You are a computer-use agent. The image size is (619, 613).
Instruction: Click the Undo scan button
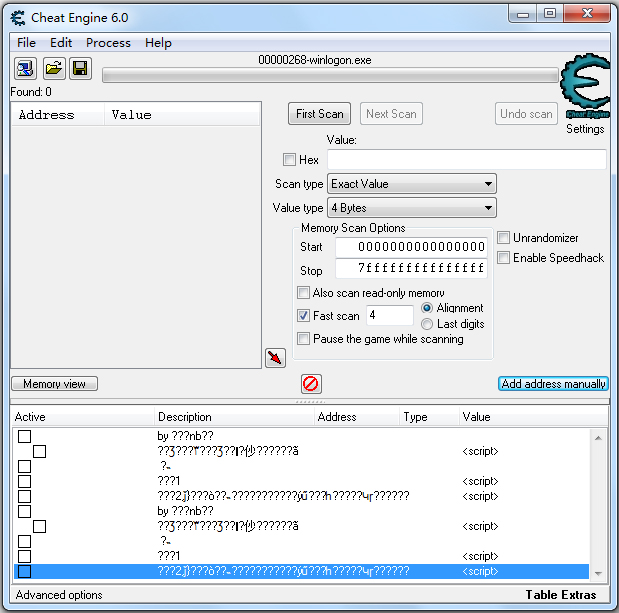point(526,114)
